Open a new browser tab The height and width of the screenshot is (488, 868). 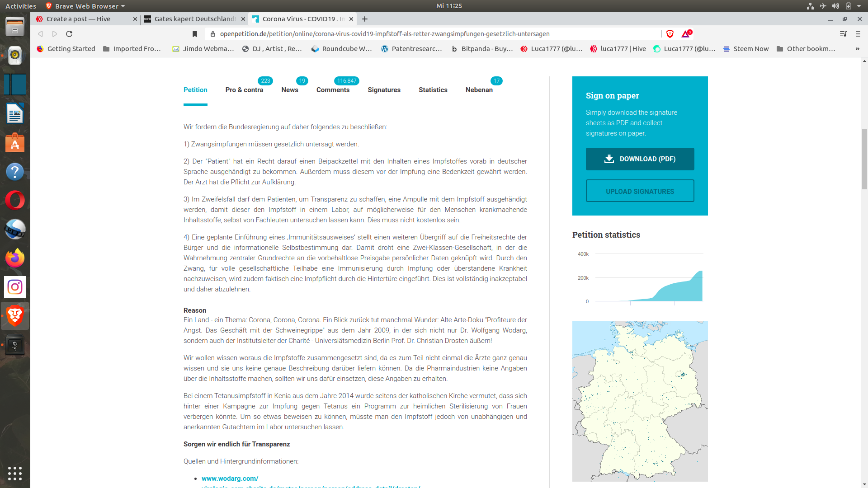tap(365, 19)
